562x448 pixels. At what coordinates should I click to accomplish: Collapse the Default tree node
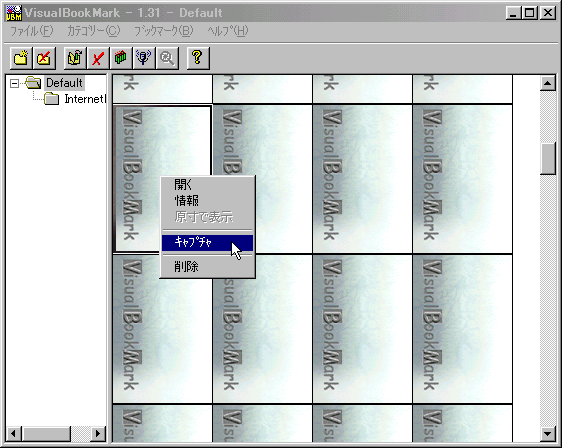pos(14,84)
